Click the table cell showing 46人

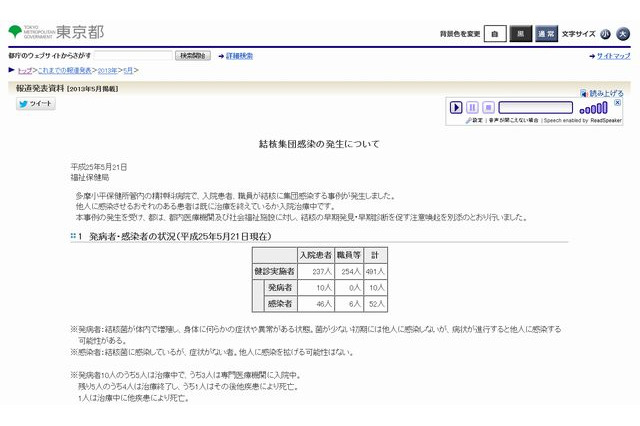point(316,304)
